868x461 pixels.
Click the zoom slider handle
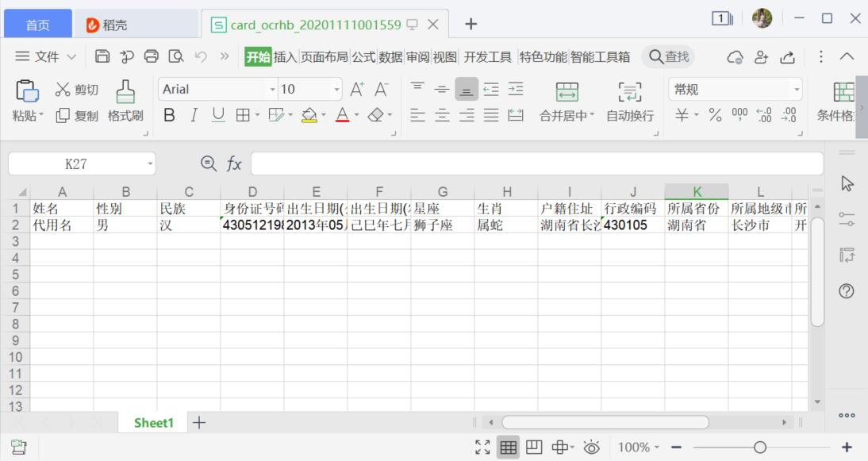click(760, 448)
